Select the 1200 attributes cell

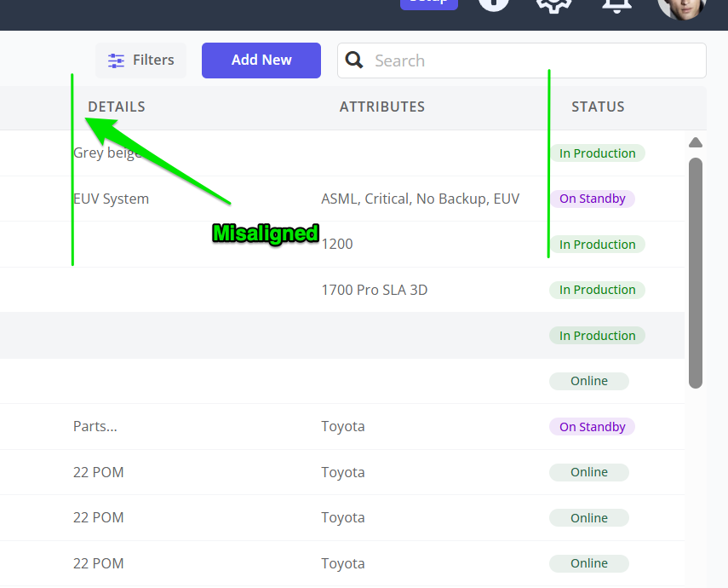tap(337, 244)
